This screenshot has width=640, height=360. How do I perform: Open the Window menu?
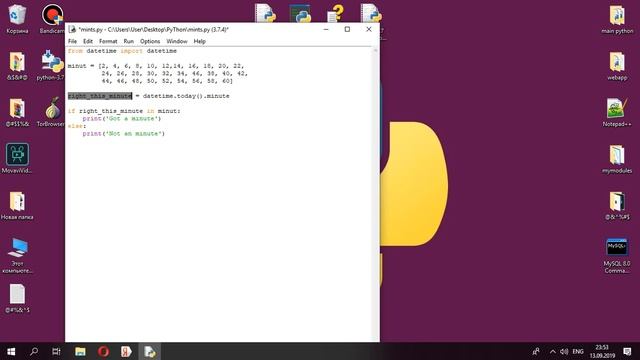(x=177, y=41)
